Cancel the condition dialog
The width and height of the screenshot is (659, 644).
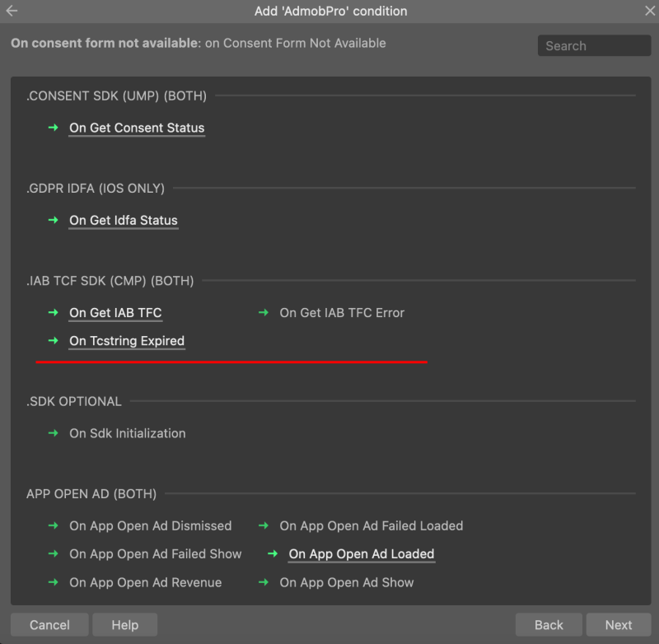[49, 624]
